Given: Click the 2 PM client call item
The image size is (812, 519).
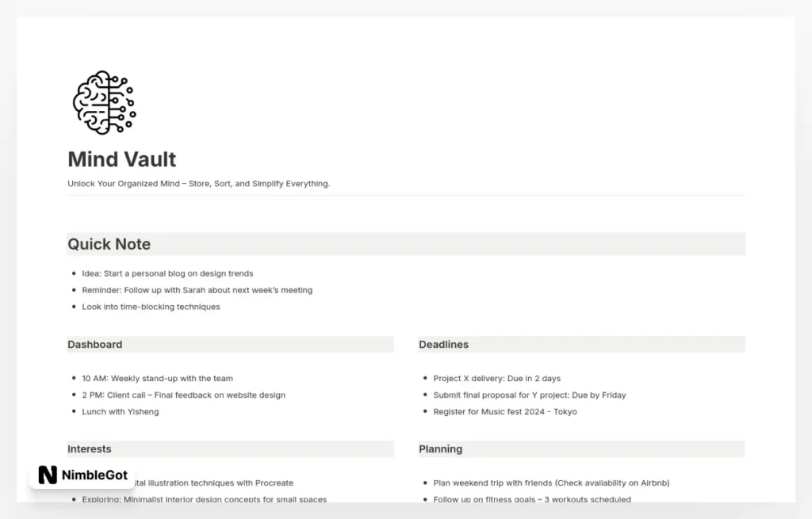Looking at the screenshot, I should pos(183,395).
